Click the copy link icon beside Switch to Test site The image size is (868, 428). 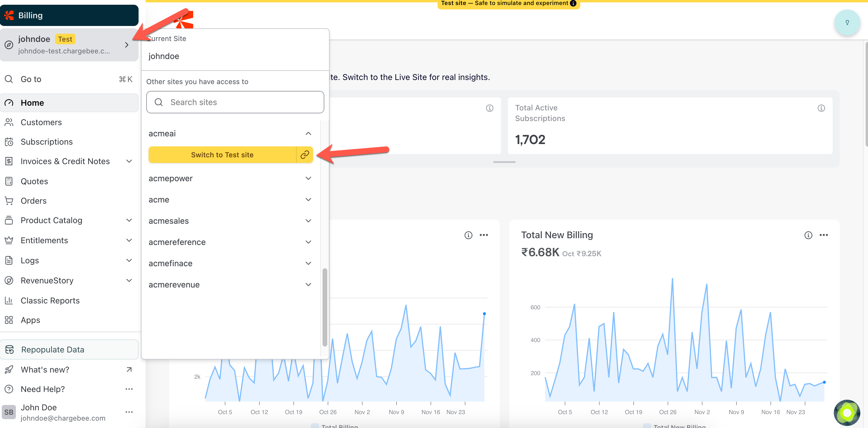click(305, 154)
